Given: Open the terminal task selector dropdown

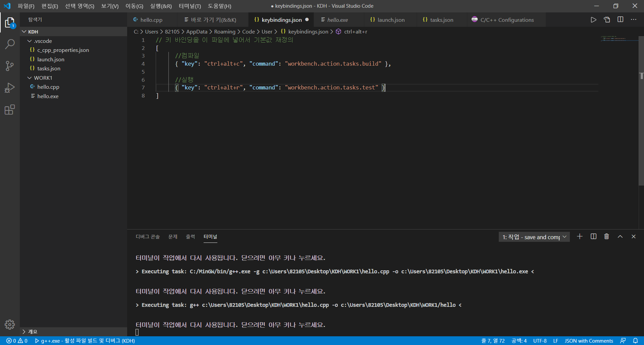Looking at the screenshot, I should 534,237.
